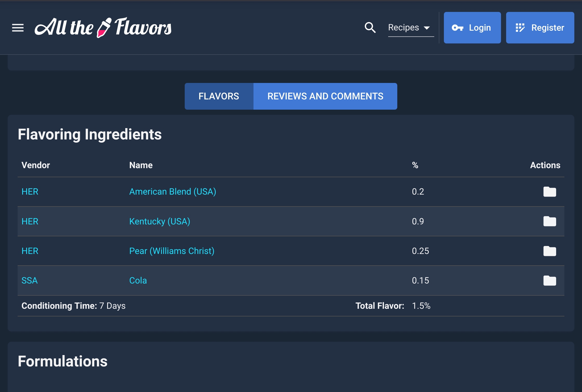Open folder action for American Blend (USA)

(549, 192)
